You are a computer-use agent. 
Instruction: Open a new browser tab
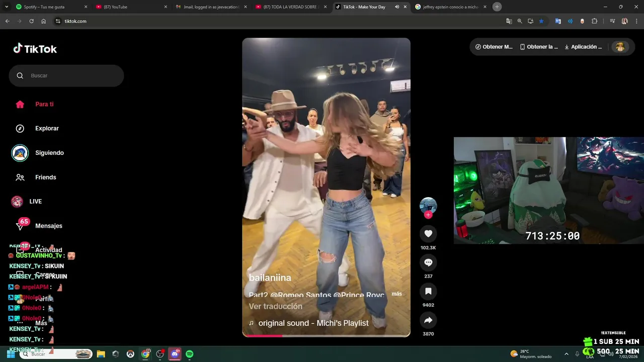tap(497, 7)
